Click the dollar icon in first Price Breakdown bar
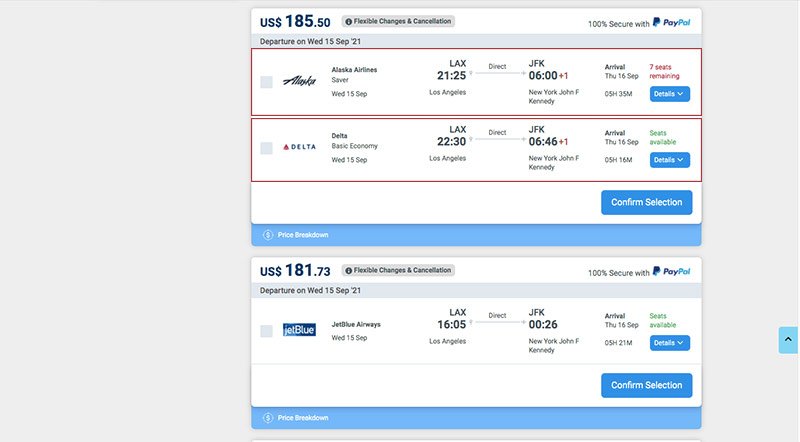The height and width of the screenshot is (442, 800). coord(268,235)
